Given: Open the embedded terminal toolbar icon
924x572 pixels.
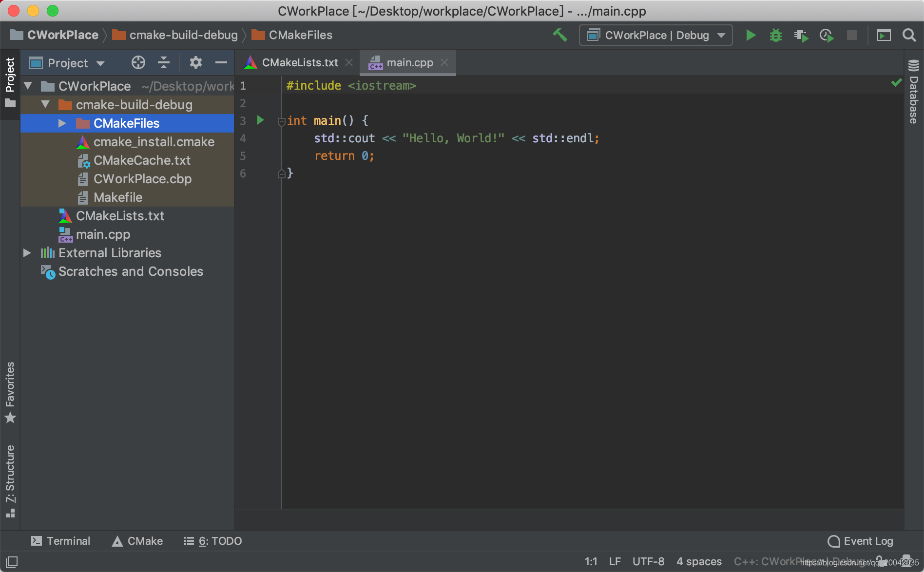Looking at the screenshot, I should click(884, 35).
